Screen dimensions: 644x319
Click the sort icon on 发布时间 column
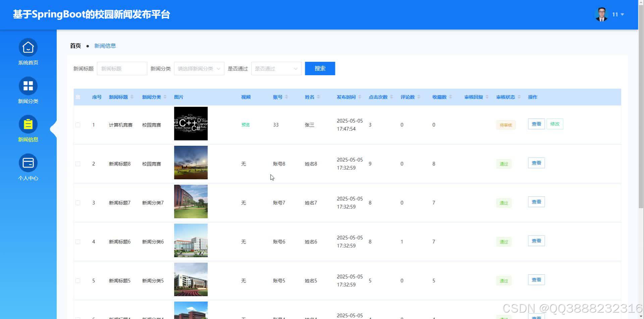360,97
